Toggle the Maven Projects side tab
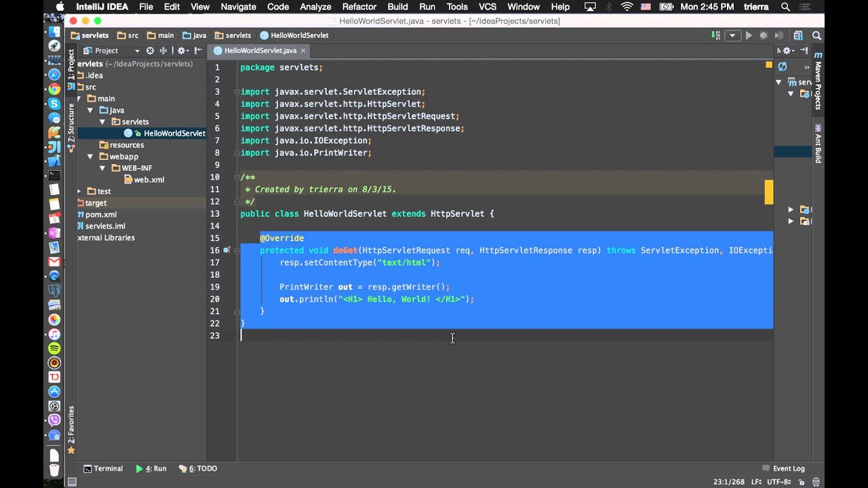 point(818,81)
